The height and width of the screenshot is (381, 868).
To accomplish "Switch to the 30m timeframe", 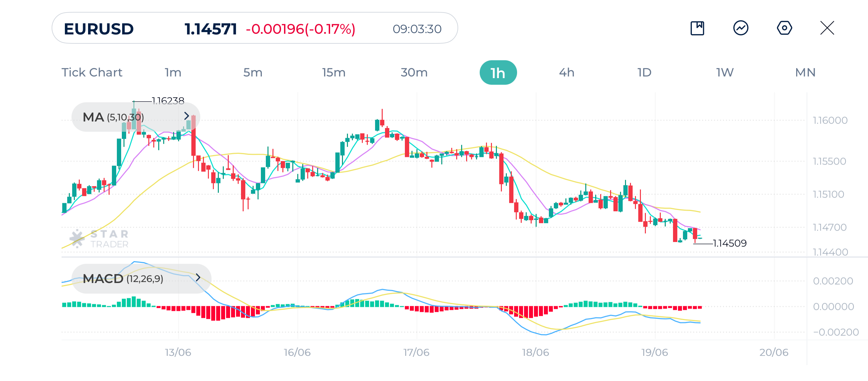I will point(414,72).
